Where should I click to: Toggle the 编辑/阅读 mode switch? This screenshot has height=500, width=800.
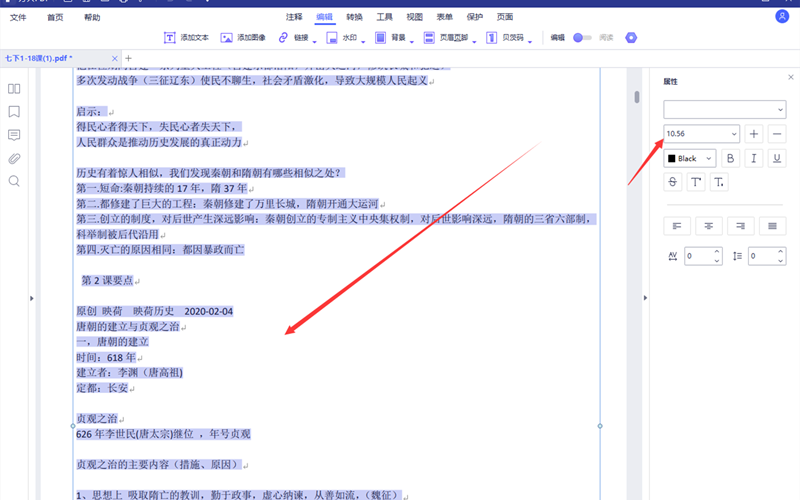(x=581, y=37)
